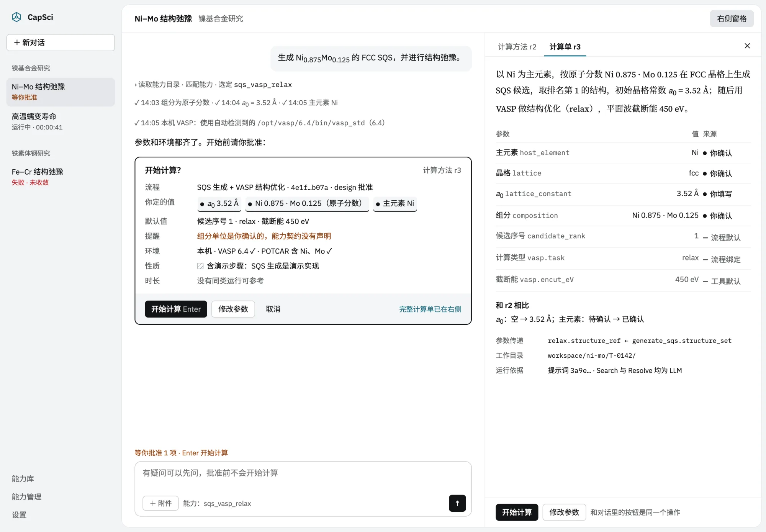Image resolution: width=766 pixels, height=532 pixels.
Task: Click 开始计算 in the right panel footer
Action: coord(517,512)
